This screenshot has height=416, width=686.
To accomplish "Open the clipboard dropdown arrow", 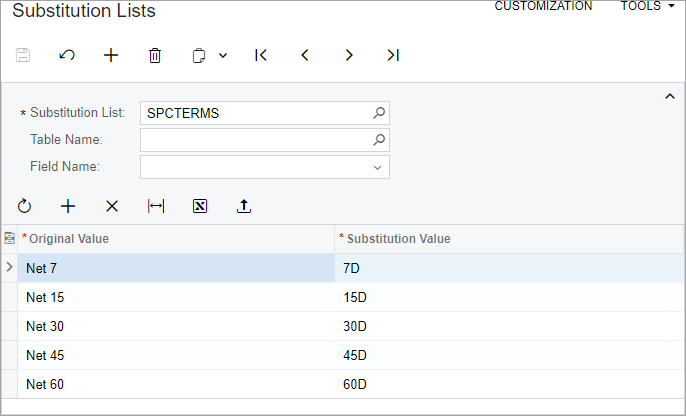I will tap(223, 56).
